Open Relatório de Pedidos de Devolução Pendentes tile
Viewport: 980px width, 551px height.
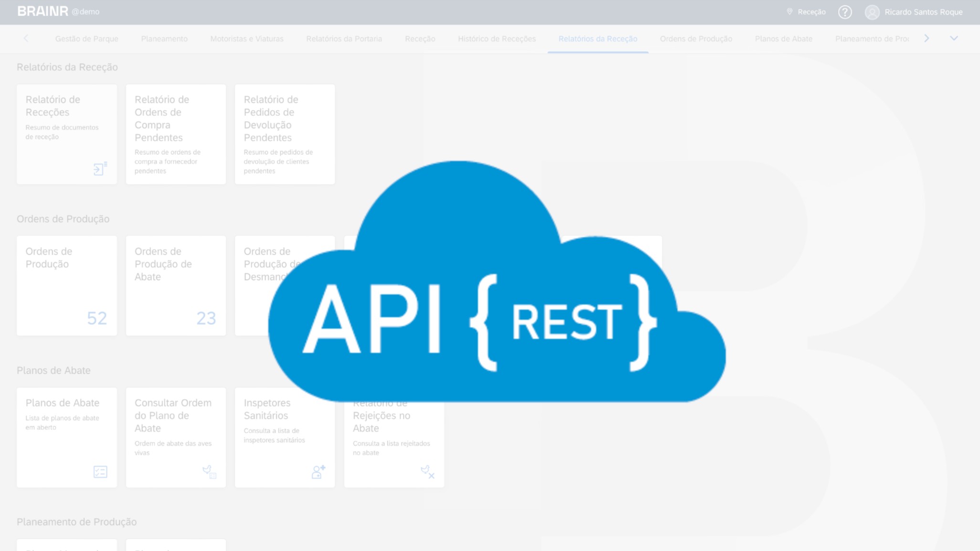coord(285,134)
